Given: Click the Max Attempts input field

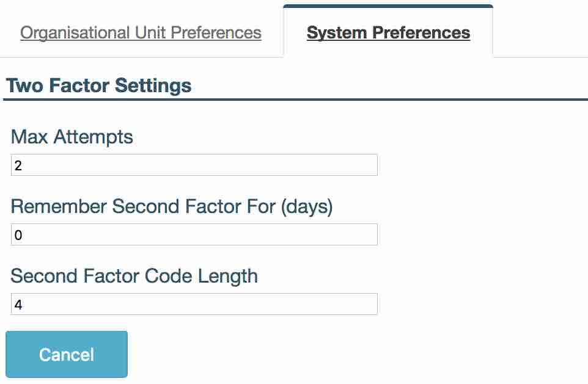Looking at the screenshot, I should (x=194, y=165).
